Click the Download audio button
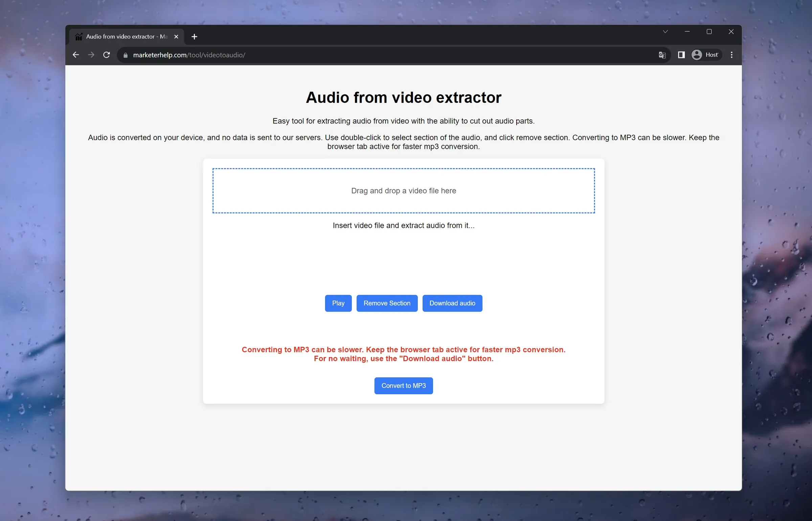This screenshot has height=521, width=812. 452,303
